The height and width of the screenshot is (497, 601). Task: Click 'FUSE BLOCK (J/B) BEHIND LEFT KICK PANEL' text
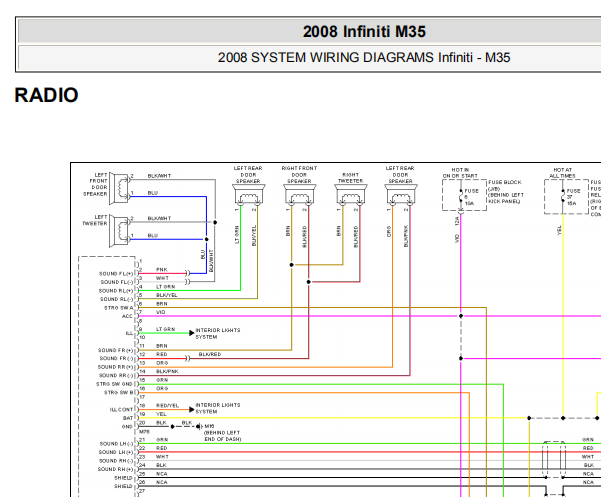(x=506, y=192)
